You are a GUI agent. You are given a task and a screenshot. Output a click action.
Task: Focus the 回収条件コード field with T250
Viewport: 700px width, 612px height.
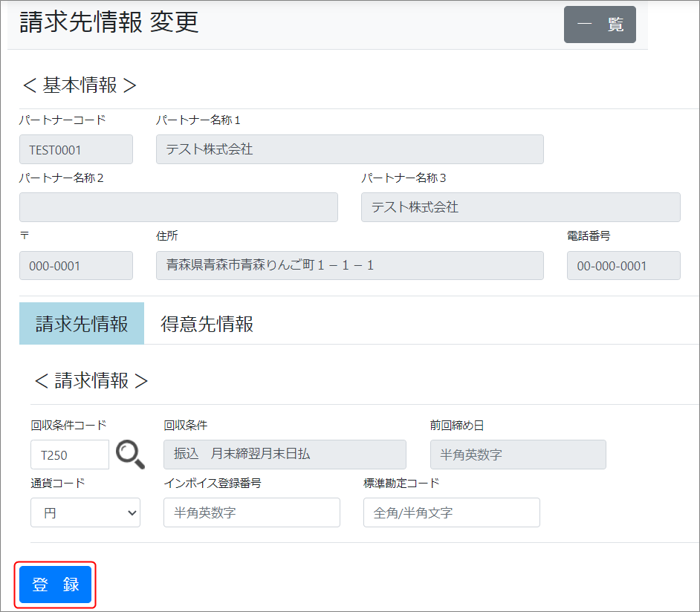pos(70,455)
